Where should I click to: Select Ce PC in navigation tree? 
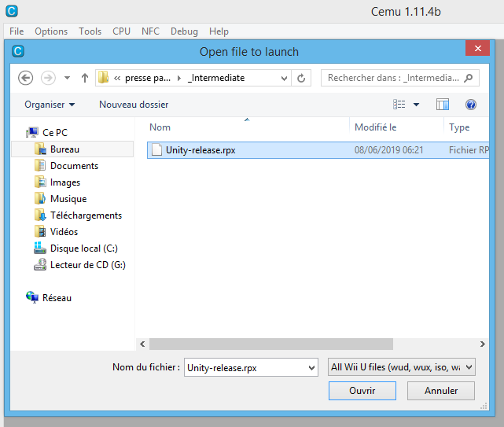pos(47,132)
